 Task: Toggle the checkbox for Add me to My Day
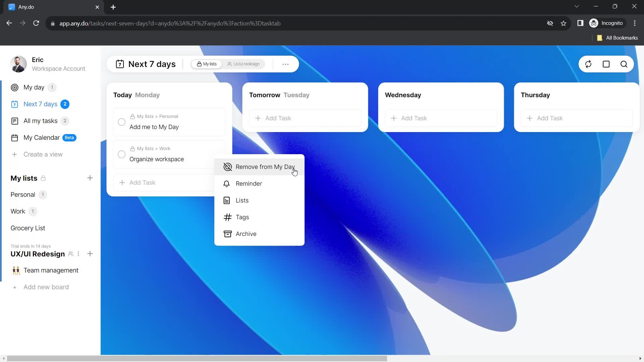[122, 122]
